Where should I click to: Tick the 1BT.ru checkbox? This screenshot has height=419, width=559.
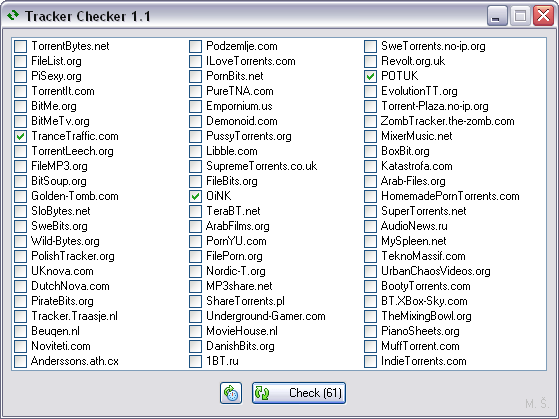(x=195, y=361)
